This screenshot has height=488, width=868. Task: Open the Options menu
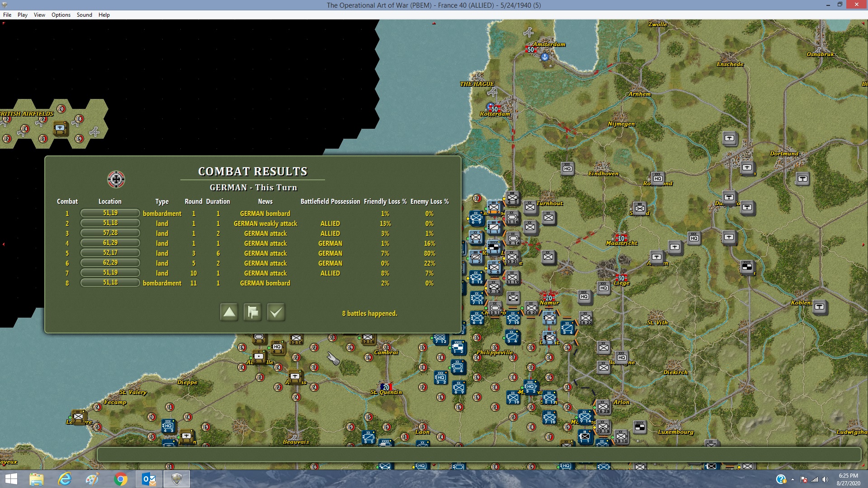61,15
